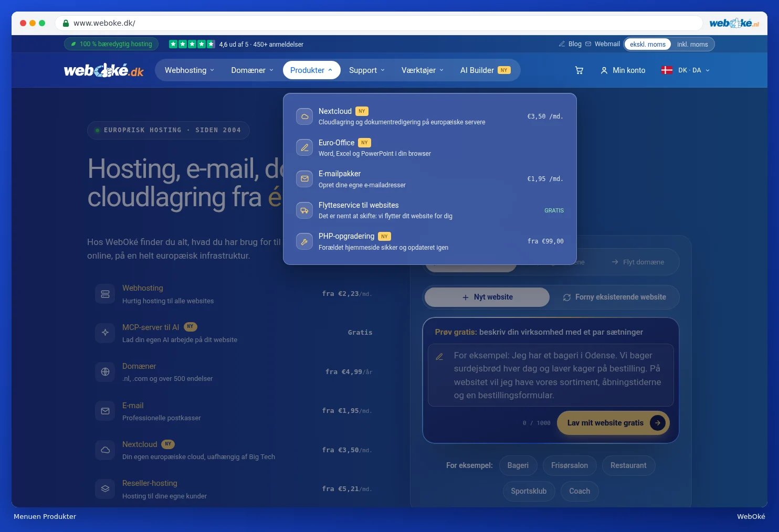
Task: Collapse the Produkter menu
Action: point(311,70)
